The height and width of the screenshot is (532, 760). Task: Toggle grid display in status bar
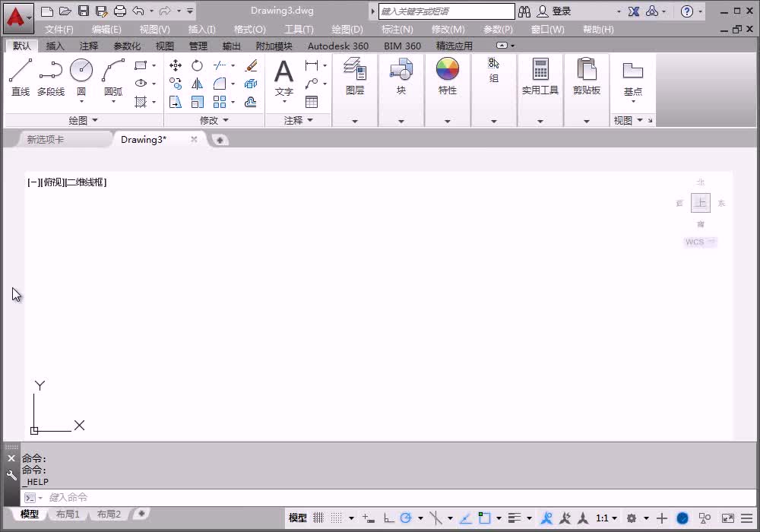(318, 518)
